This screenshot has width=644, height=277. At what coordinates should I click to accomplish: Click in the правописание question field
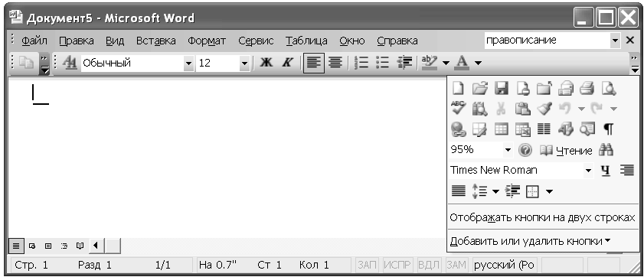coord(547,41)
